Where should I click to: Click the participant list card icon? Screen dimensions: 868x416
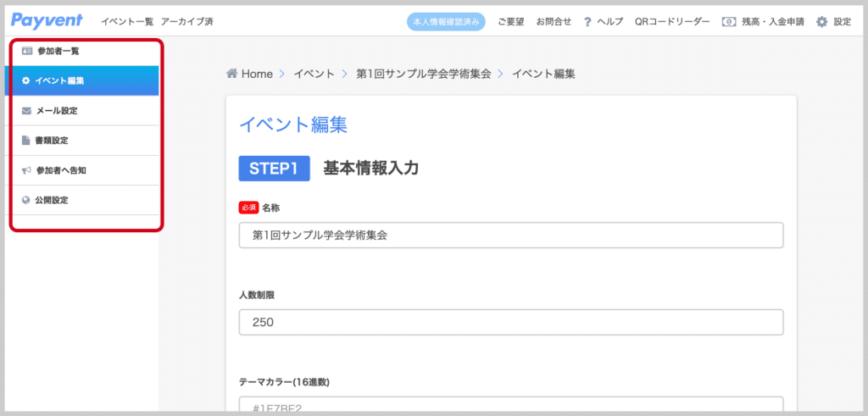tap(26, 51)
